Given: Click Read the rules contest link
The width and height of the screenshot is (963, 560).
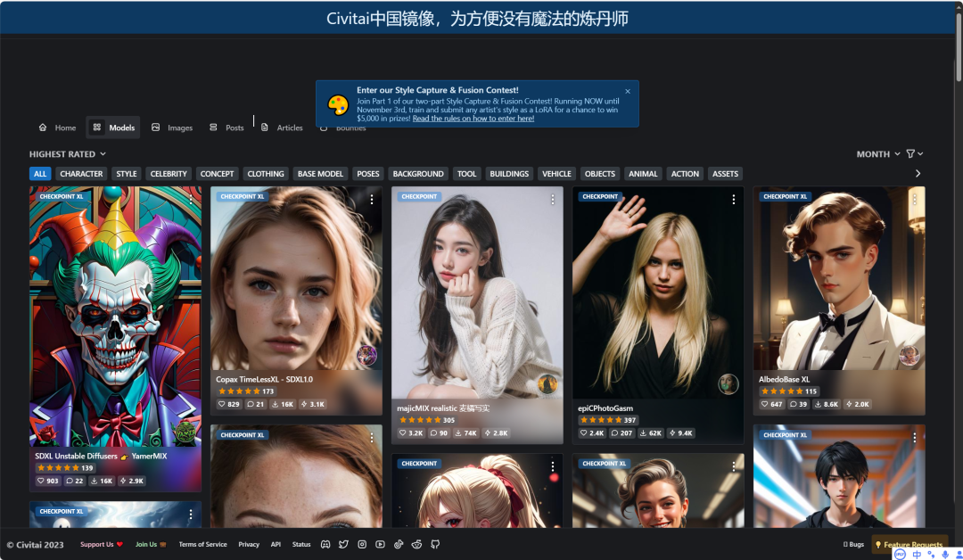Looking at the screenshot, I should 473,119.
